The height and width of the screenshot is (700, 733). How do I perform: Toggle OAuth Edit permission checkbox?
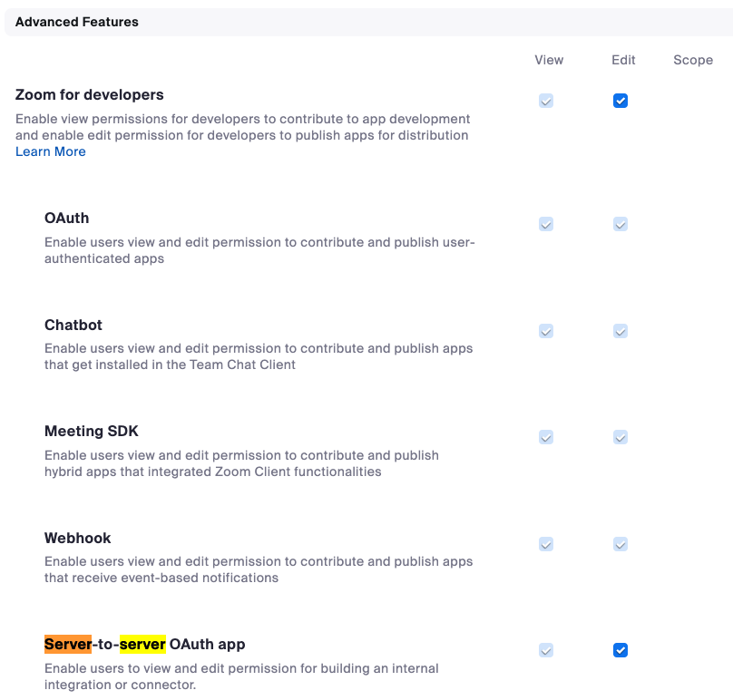(x=621, y=224)
